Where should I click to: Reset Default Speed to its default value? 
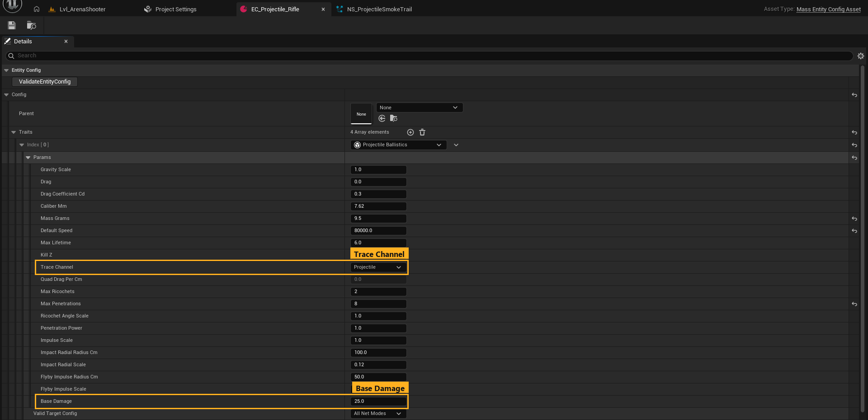(x=854, y=231)
